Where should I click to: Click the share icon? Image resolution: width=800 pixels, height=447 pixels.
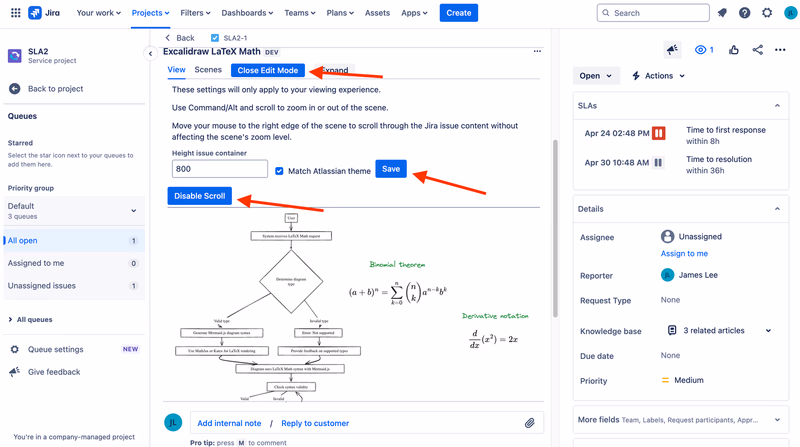click(758, 49)
